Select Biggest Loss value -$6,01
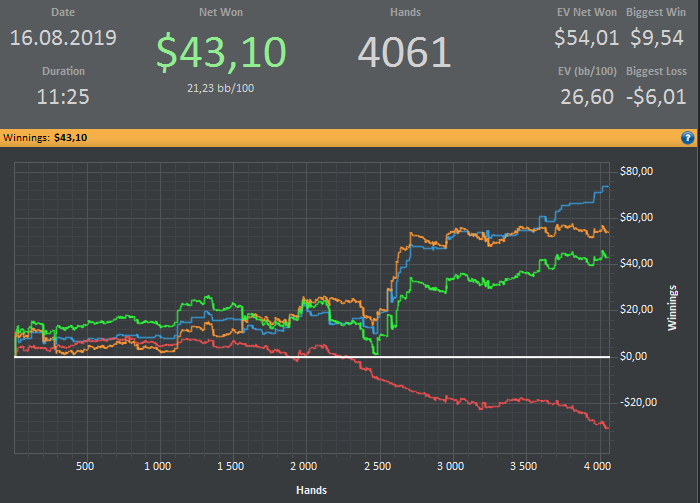 (656, 97)
